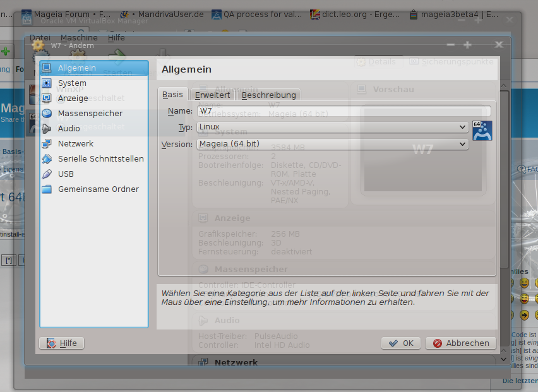Switch to the dict.leo.org browser tab
Screen dimensions: 538x392
(355, 15)
